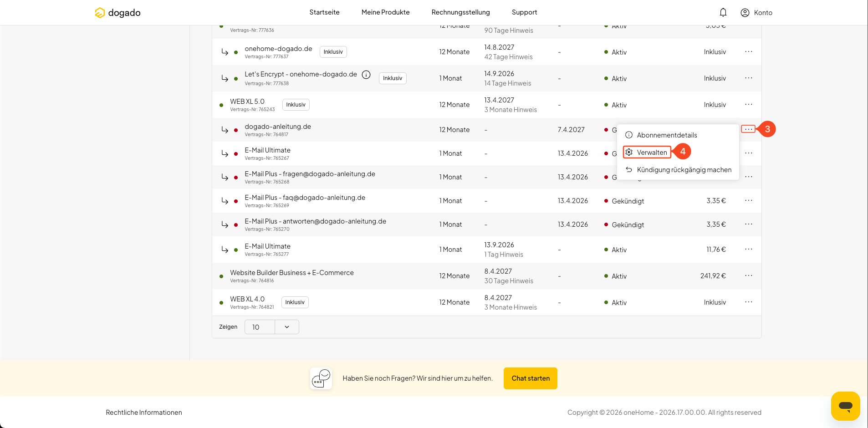Click the dogado logo
Screen dimensions: 868x428
[117, 13]
